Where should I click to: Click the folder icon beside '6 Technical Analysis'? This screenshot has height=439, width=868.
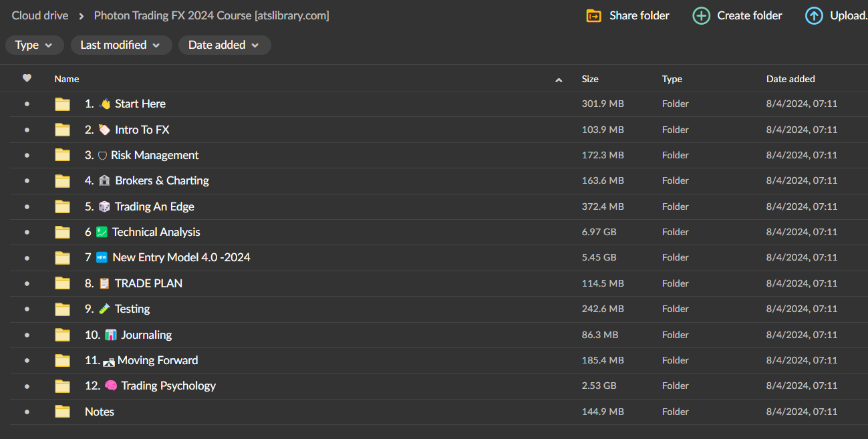(x=62, y=232)
